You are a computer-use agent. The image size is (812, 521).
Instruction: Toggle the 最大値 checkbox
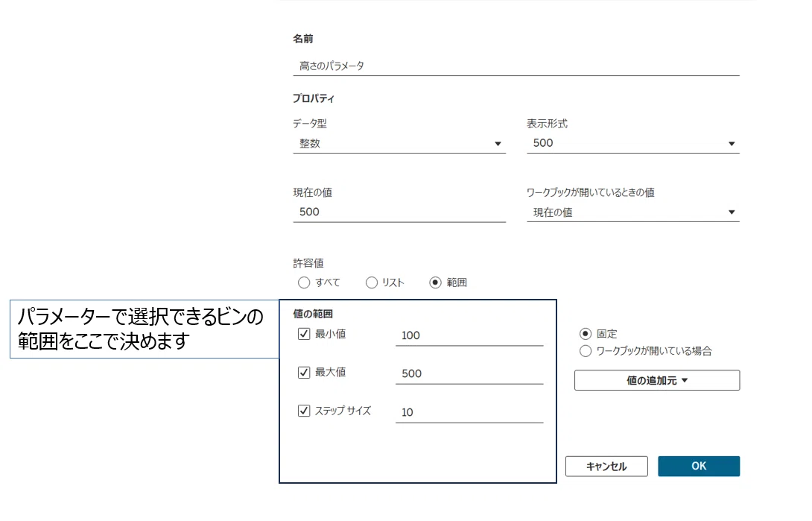tap(304, 373)
